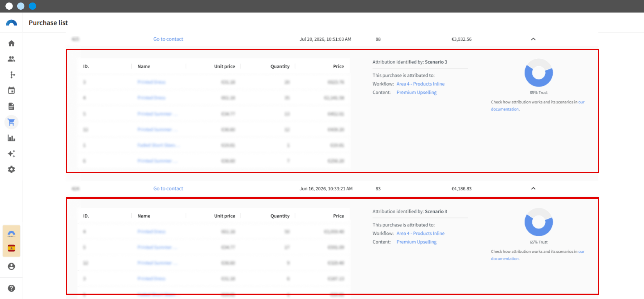Click the total €4,186.83

pyautogui.click(x=462, y=188)
